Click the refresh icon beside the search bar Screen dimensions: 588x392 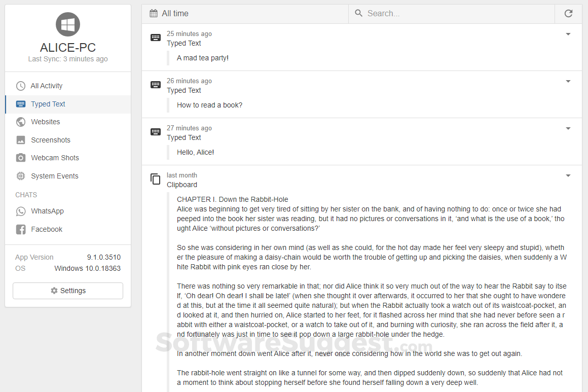point(568,14)
